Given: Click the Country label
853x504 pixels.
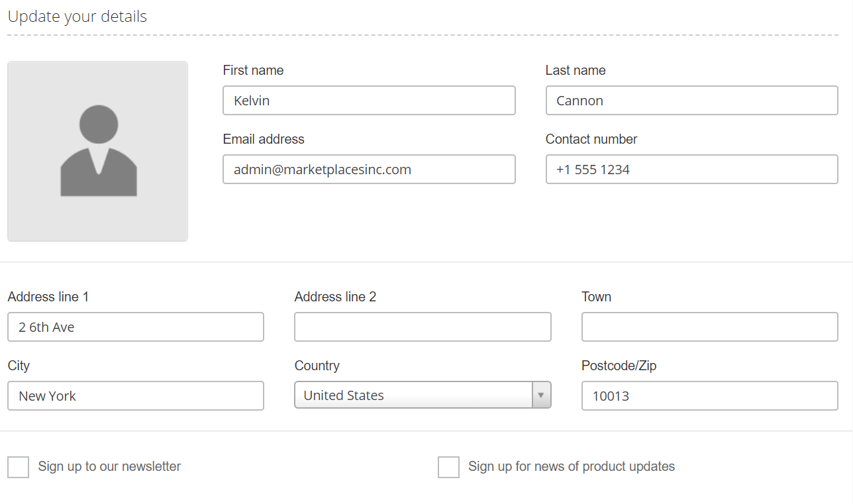Looking at the screenshot, I should point(317,366).
